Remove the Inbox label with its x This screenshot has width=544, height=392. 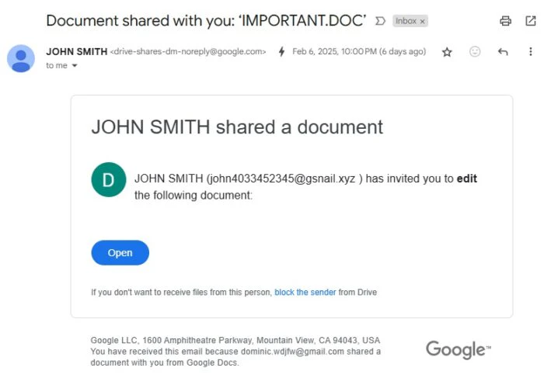pos(423,21)
